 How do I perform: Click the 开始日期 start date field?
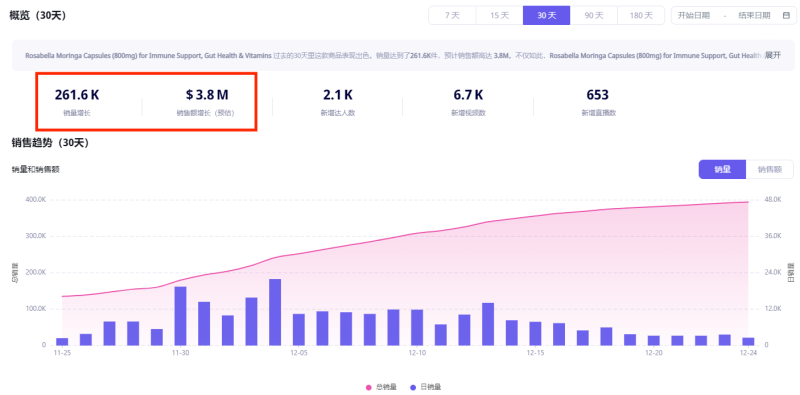click(x=693, y=15)
